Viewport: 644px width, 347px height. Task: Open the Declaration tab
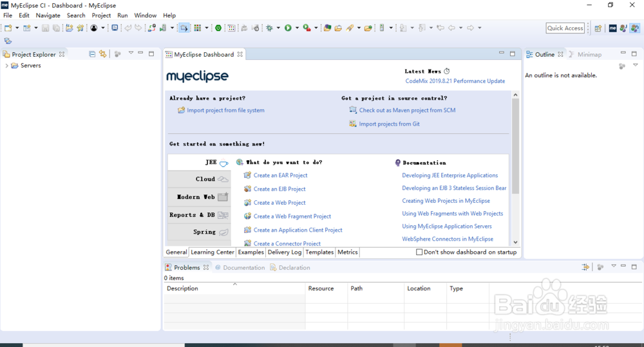pos(290,267)
